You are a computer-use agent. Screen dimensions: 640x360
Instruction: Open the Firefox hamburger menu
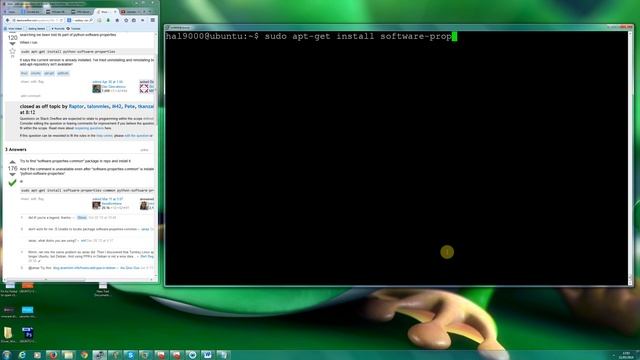pos(153,20)
